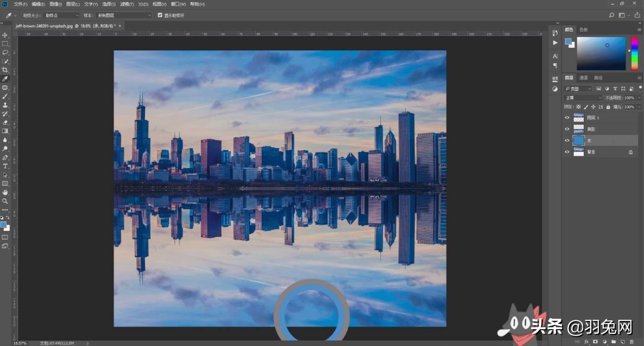Open the Paragraph panel icon

[x=555, y=65]
